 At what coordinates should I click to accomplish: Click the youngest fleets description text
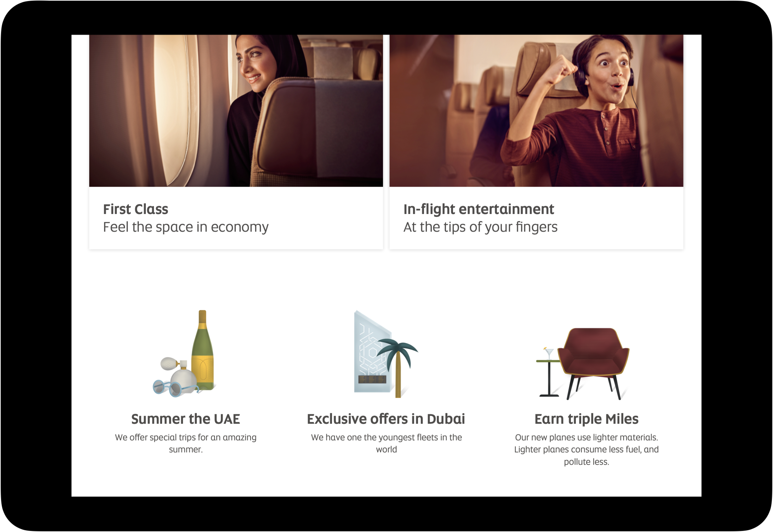pyautogui.click(x=386, y=444)
